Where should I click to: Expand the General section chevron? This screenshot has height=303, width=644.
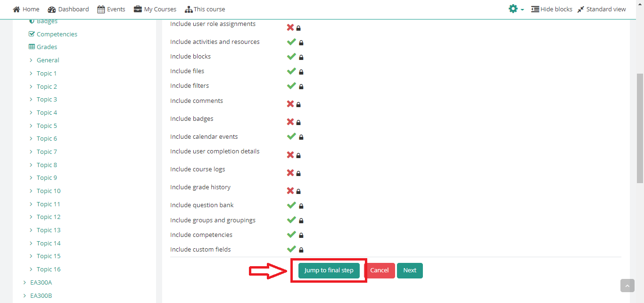point(31,60)
